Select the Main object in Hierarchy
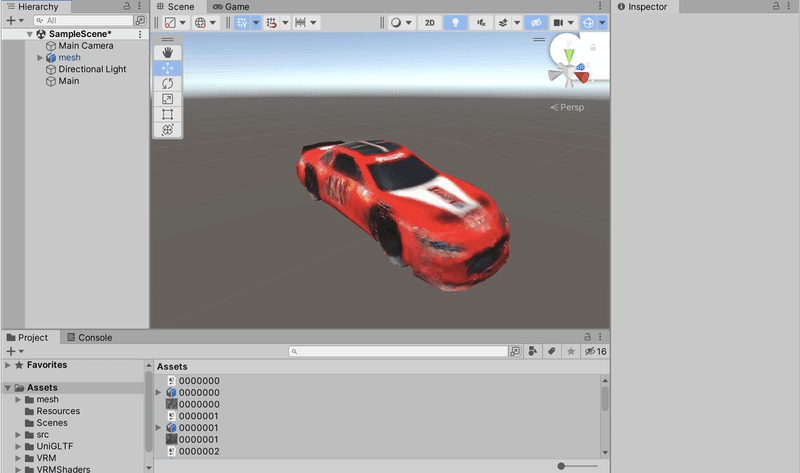Screen dimensions: 800x473 click(68, 81)
